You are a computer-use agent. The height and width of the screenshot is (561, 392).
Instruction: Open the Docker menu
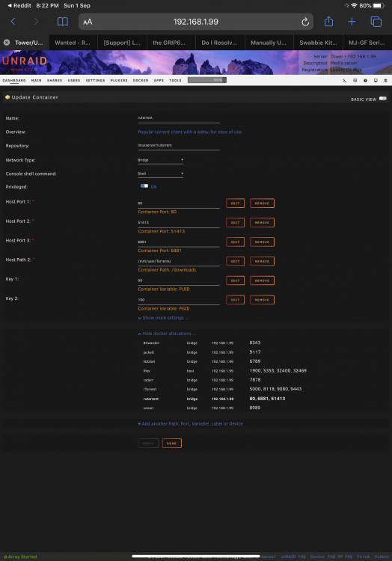[141, 81]
